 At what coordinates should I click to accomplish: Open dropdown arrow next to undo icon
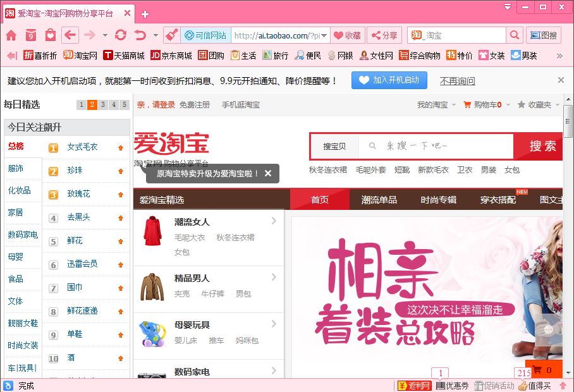156,35
